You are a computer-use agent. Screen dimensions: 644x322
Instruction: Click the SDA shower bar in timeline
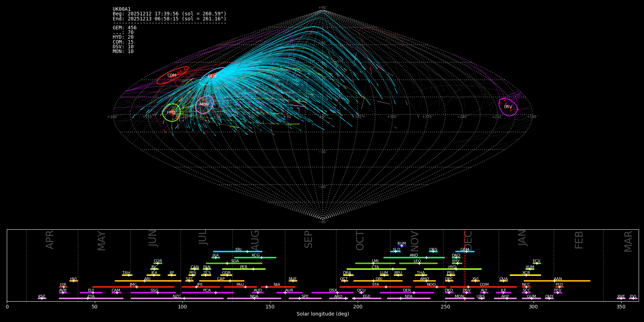pos(234,263)
